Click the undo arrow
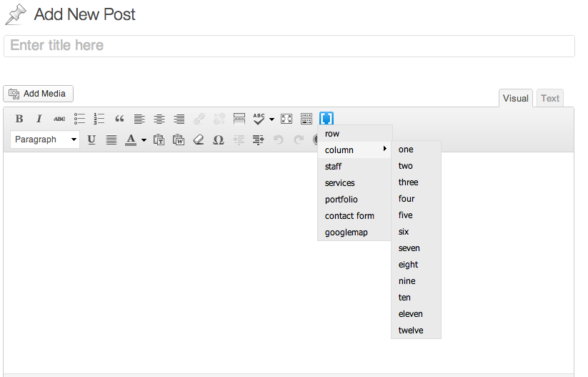The image size is (588, 377). coord(278,139)
